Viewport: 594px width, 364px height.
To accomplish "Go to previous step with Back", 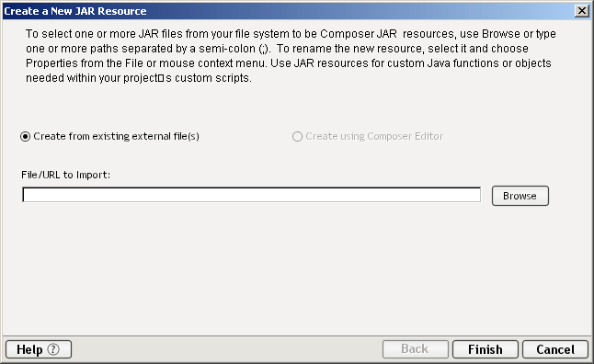I will pyautogui.click(x=416, y=349).
